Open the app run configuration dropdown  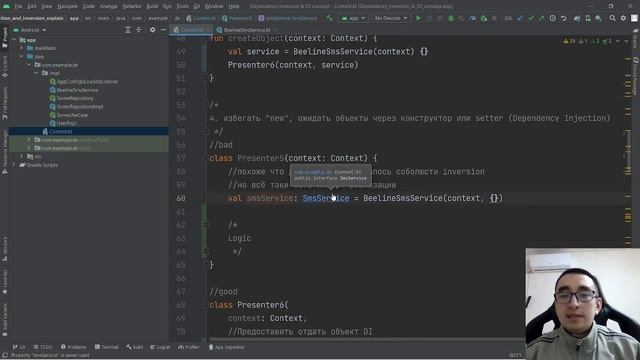coord(353,18)
